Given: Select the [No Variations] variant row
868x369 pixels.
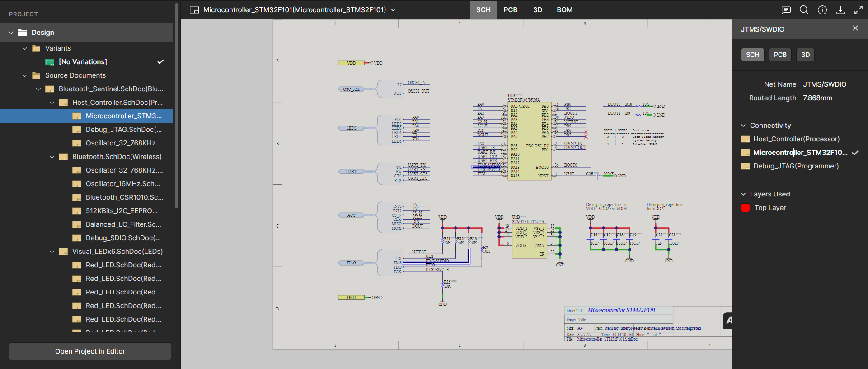Looking at the screenshot, I should [x=86, y=62].
